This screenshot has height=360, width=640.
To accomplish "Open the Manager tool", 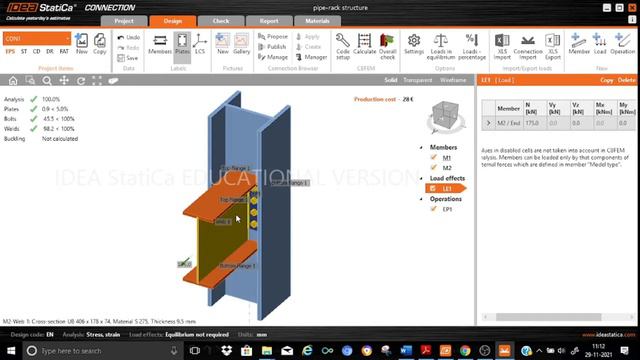I will coord(311,57).
